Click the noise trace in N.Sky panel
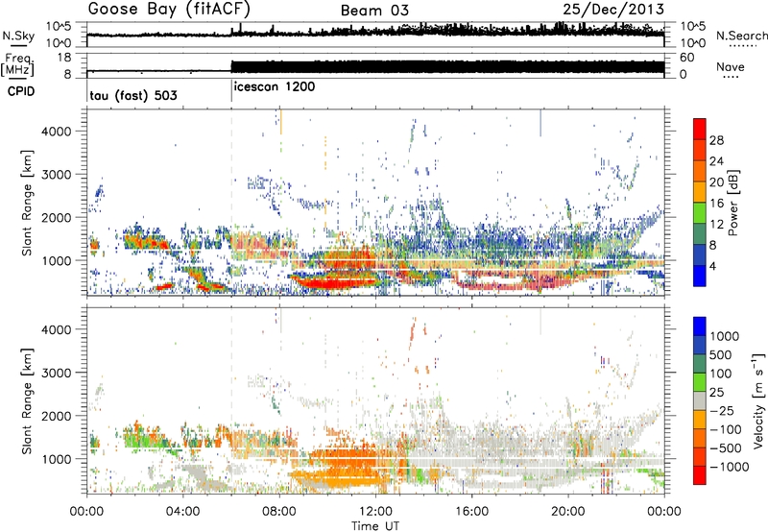This screenshot has height=532, width=768. click(375, 32)
